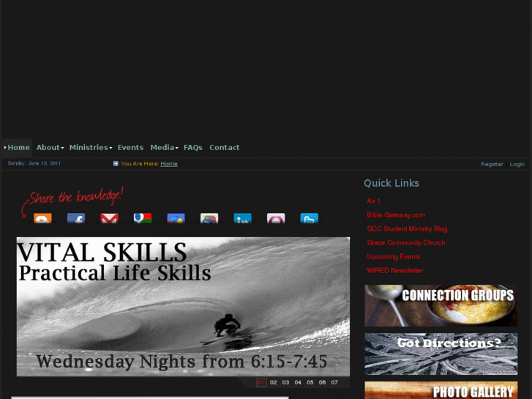Share on LinkedIn icon
The width and height of the screenshot is (532, 399).
tap(243, 218)
